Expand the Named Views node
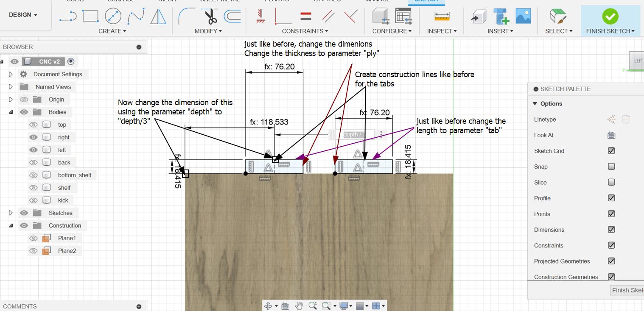 11,87
